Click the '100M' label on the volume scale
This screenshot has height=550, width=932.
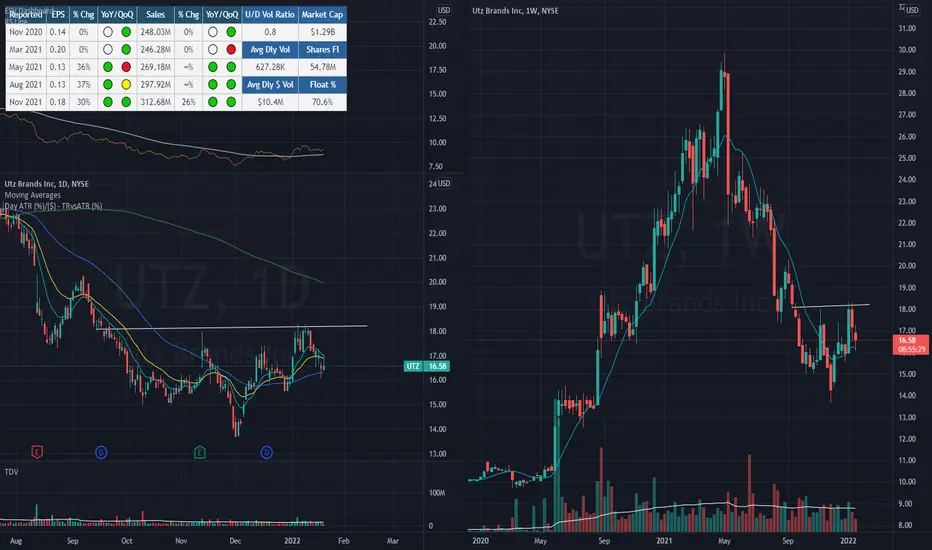pyautogui.click(x=437, y=493)
